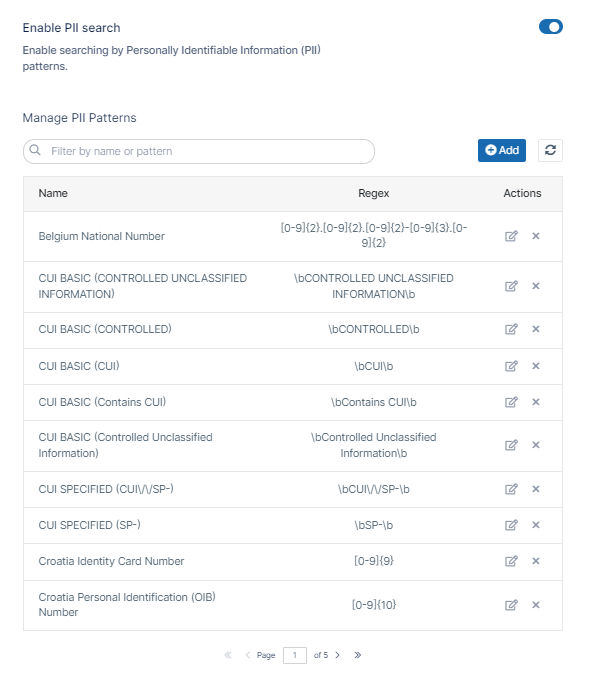Refresh the PII patterns list

coord(550,150)
